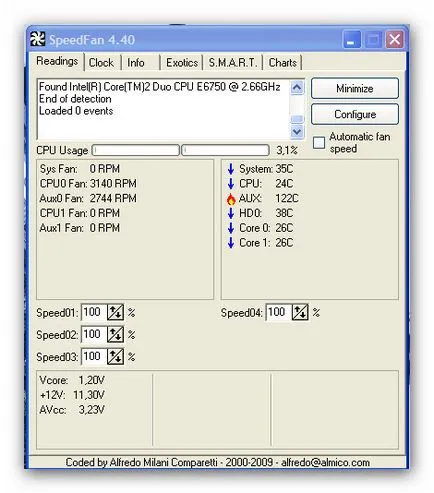Click the arrow icon beside Core 0 reading
Viewport: 434px width, 493px height.
231,228
